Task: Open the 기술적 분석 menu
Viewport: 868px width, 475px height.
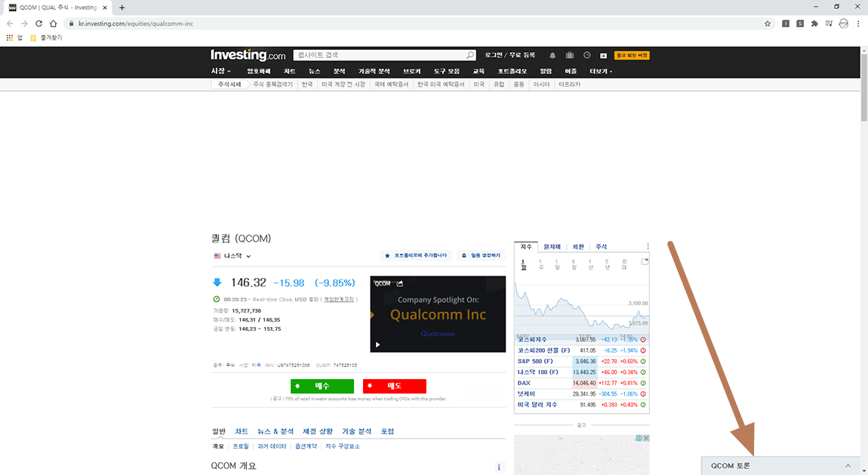Action: (374, 72)
